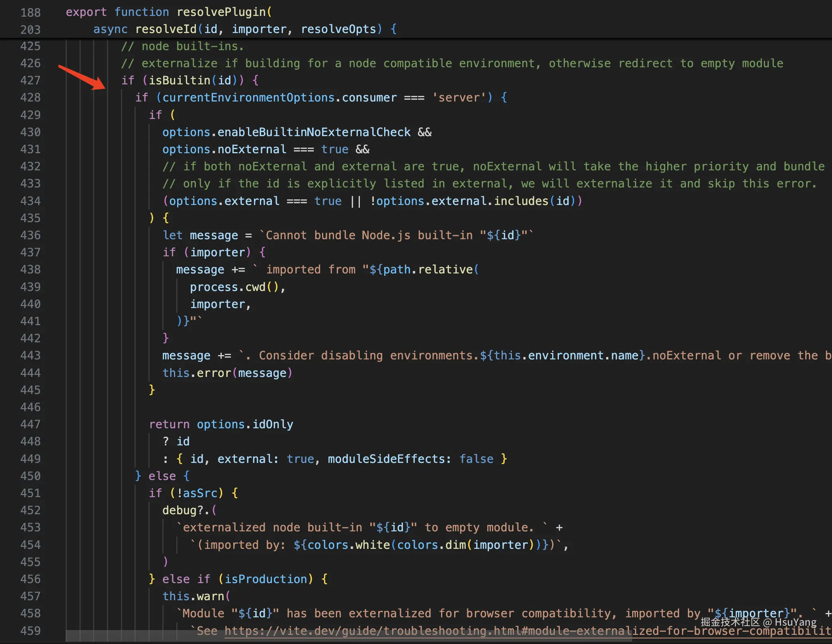The height and width of the screenshot is (644, 832).
Task: Click the process.cwd() expression
Action: [x=234, y=287]
